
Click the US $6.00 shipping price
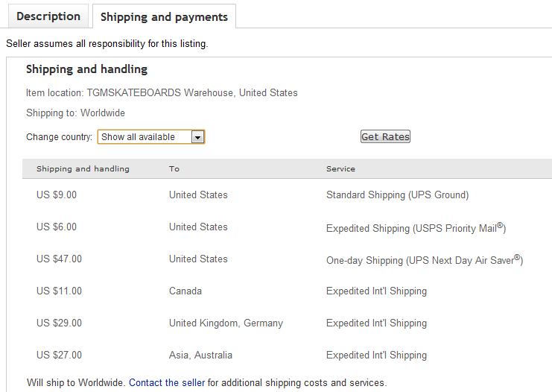[57, 227]
